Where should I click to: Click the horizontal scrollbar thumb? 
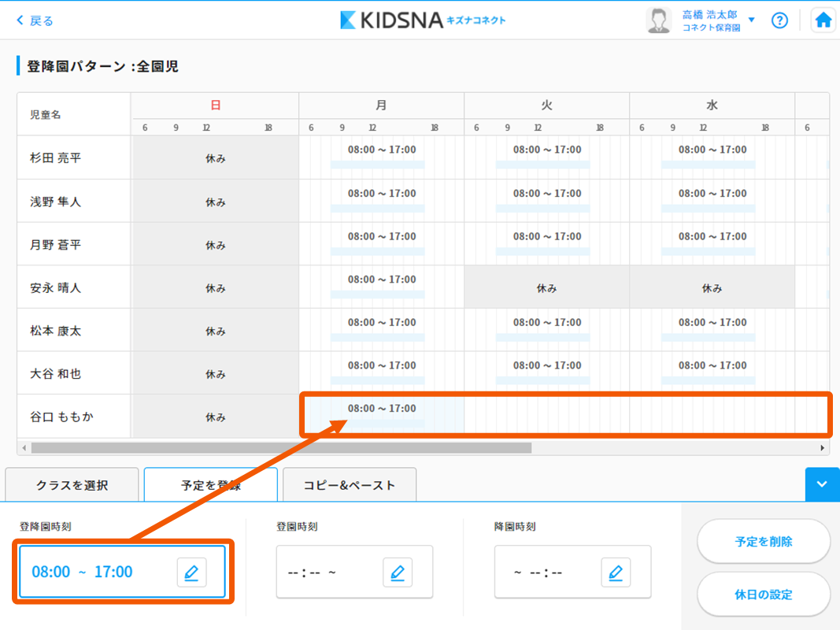[x=281, y=448]
